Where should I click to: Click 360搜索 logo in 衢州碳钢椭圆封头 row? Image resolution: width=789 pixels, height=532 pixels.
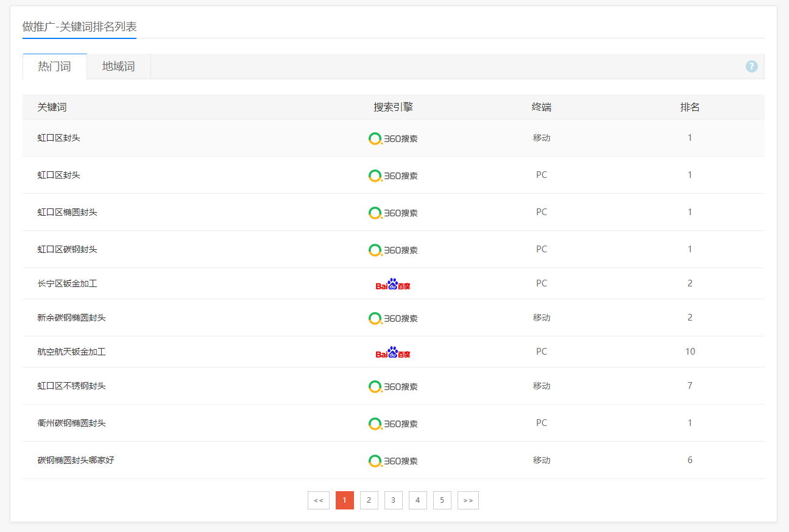(393, 424)
